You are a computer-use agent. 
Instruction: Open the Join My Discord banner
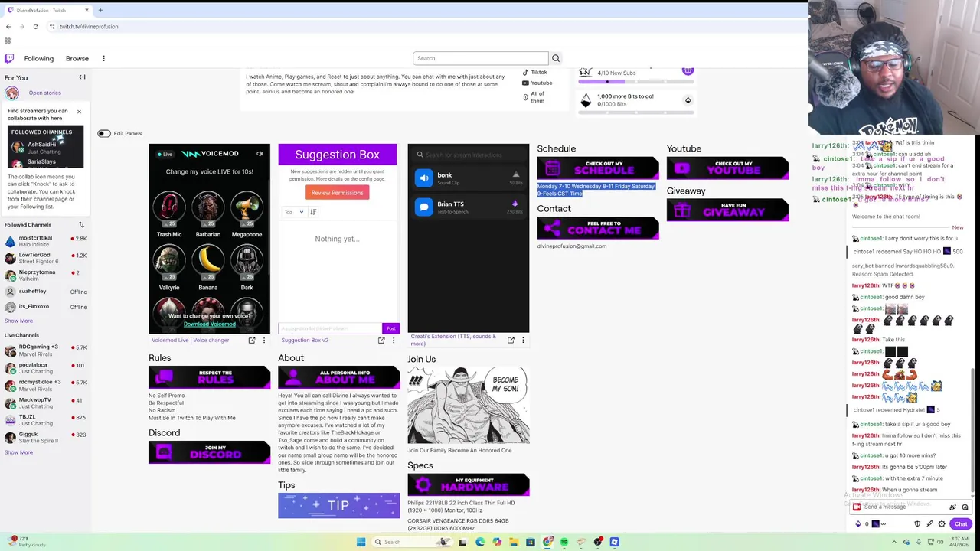pyautogui.click(x=209, y=452)
